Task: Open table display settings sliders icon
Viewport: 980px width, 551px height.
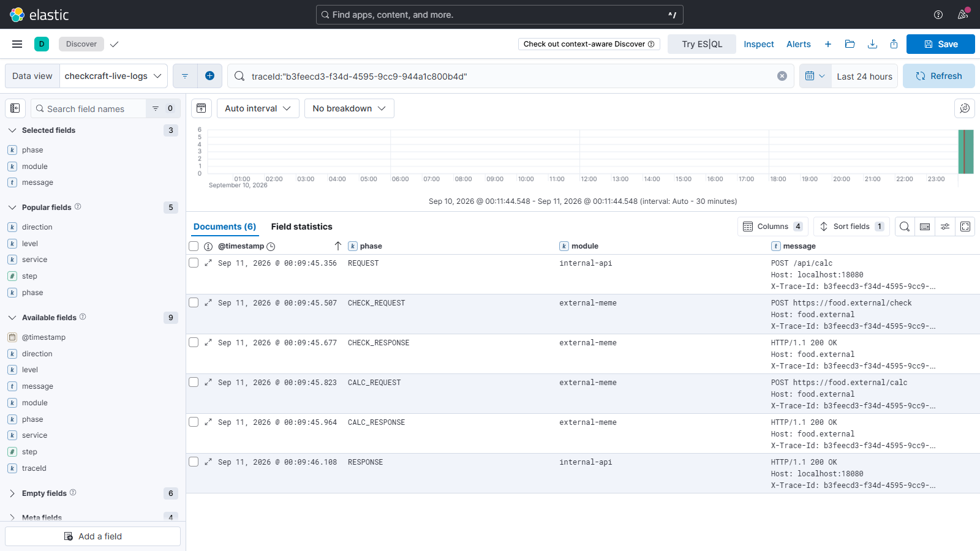Action: 945,227
